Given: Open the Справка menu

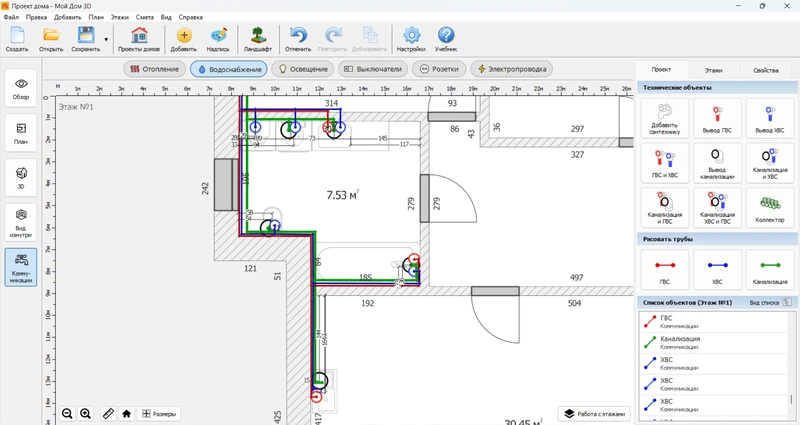Looking at the screenshot, I should click(191, 17).
